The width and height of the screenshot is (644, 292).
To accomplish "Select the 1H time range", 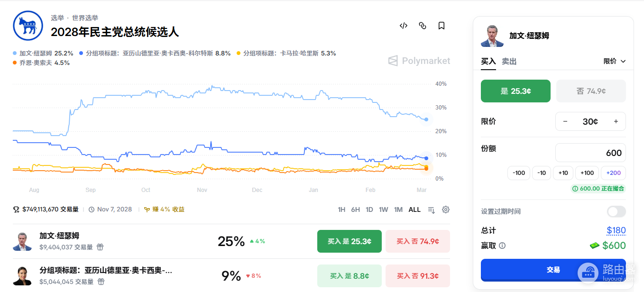I will 341,210.
